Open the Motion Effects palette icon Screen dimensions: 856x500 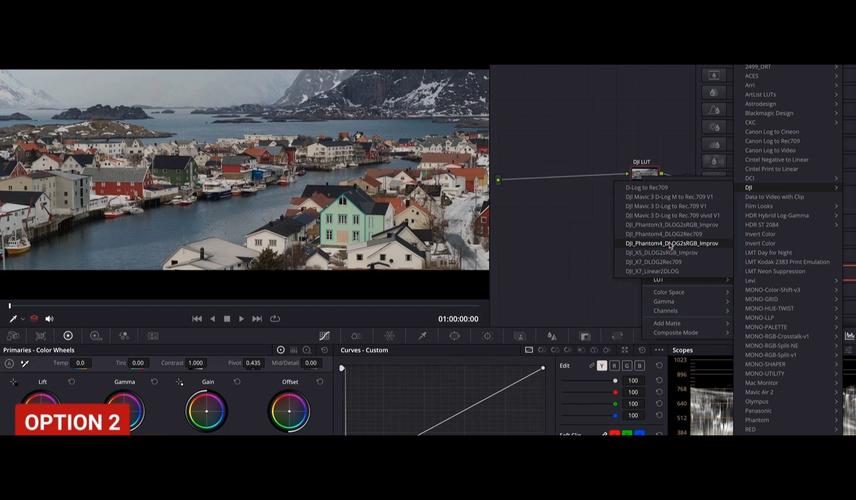pyautogui.click(x=153, y=336)
